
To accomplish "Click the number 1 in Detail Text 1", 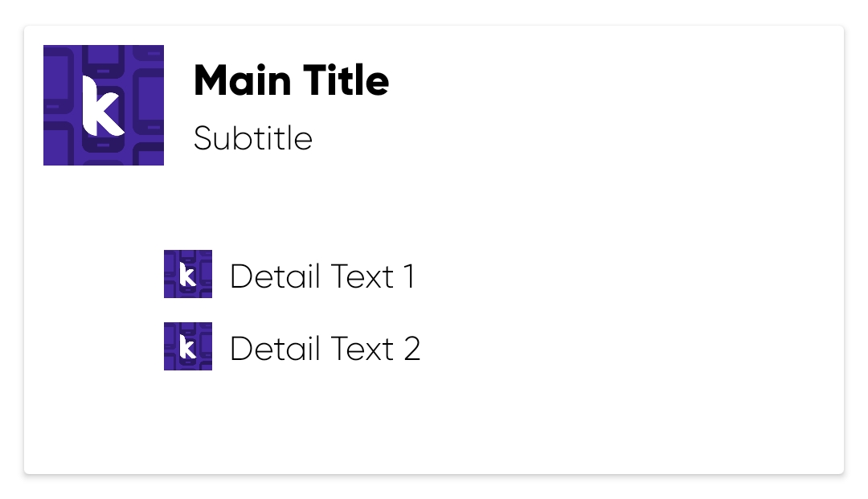I will pos(408,276).
